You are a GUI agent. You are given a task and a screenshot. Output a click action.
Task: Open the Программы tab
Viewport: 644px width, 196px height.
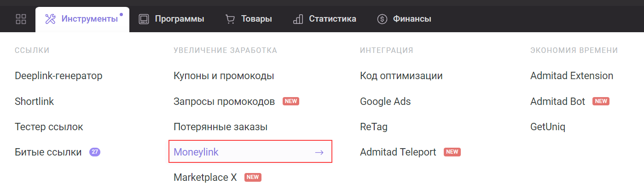pos(179,19)
